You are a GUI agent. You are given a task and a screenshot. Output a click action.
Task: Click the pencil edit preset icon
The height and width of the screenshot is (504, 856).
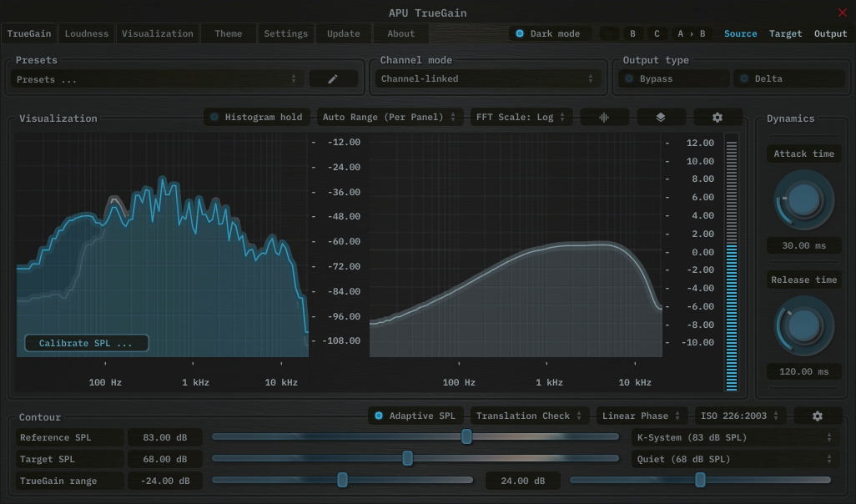333,79
